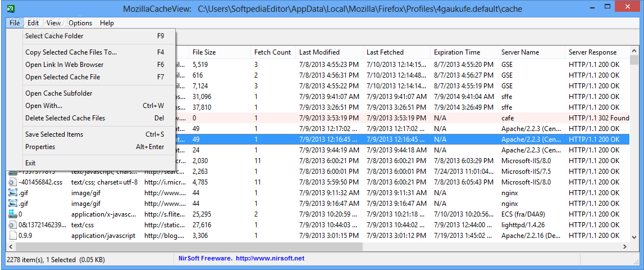Click the 7/9/2013 9:44:19 AM modified cell
Image resolution: width=644 pixels, height=270 pixels.
(329, 150)
